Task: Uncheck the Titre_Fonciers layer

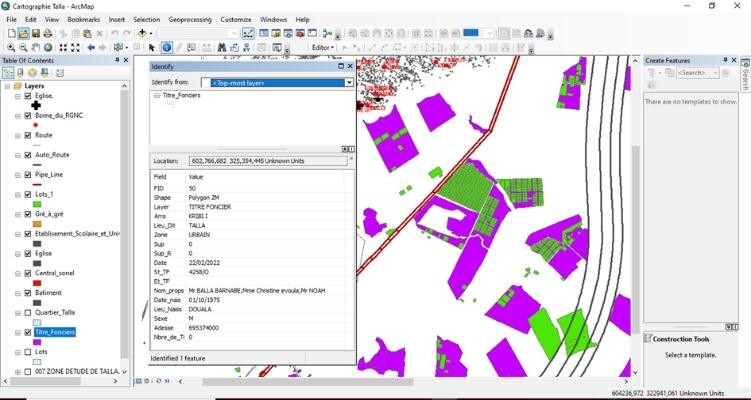Action: click(x=27, y=332)
